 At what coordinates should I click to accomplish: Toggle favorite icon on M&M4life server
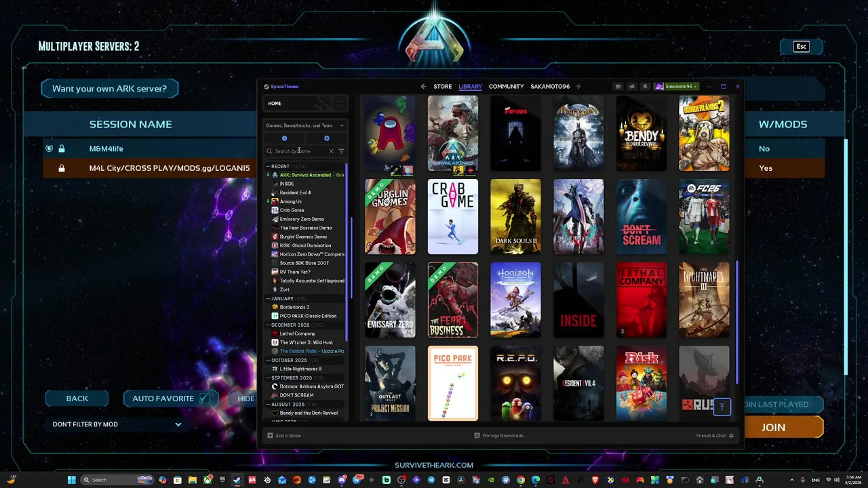[x=49, y=148]
